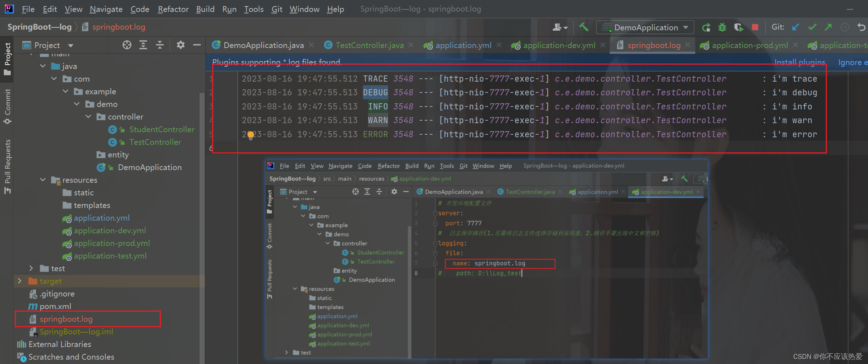Open the Pull Requests tool window sidebar
Screen dimensions: 868x364
(7, 166)
